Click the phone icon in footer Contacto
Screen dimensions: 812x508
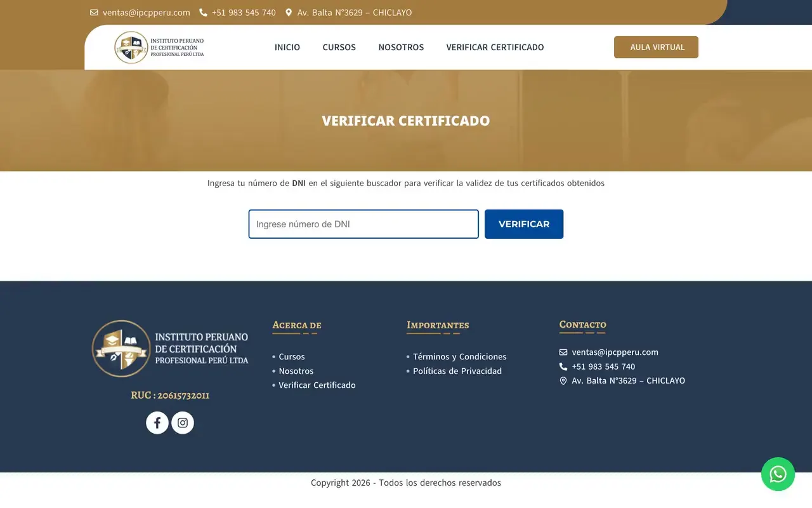click(563, 366)
